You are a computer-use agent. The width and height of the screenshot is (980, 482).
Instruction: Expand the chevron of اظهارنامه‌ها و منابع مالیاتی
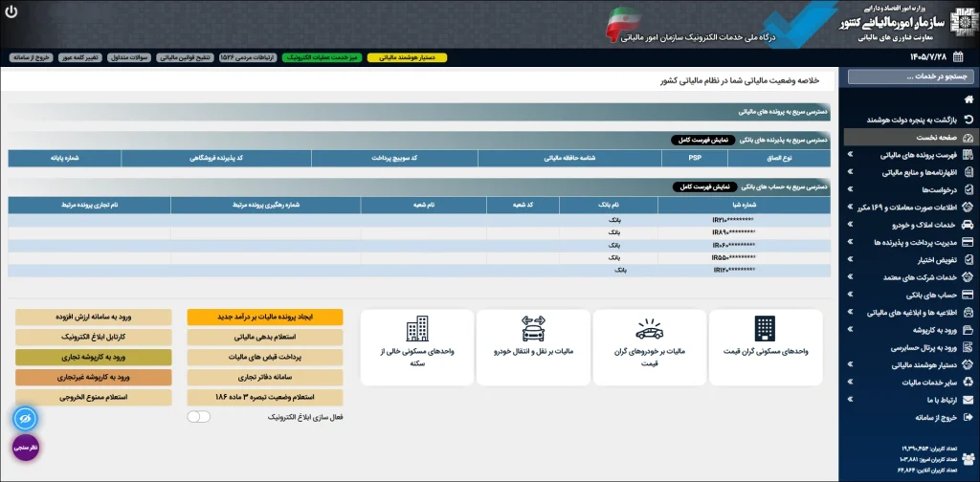tap(850, 172)
